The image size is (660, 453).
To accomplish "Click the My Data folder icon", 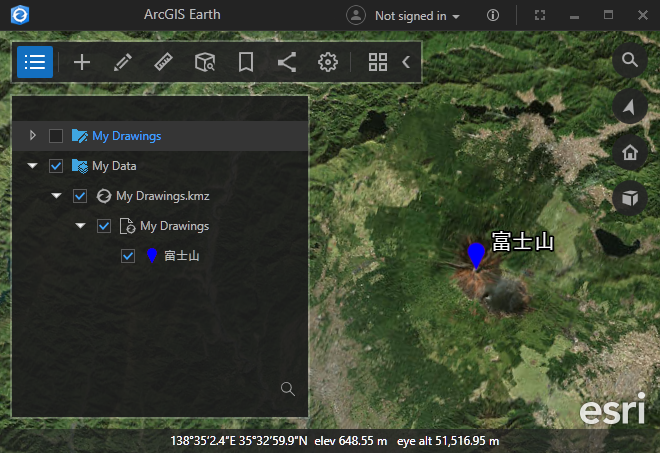I will 80,166.
